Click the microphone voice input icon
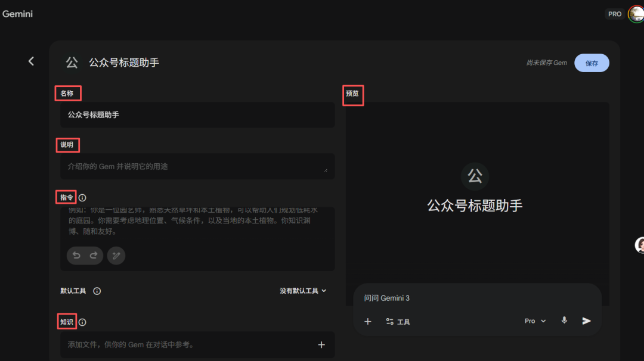The image size is (644, 361). click(564, 320)
